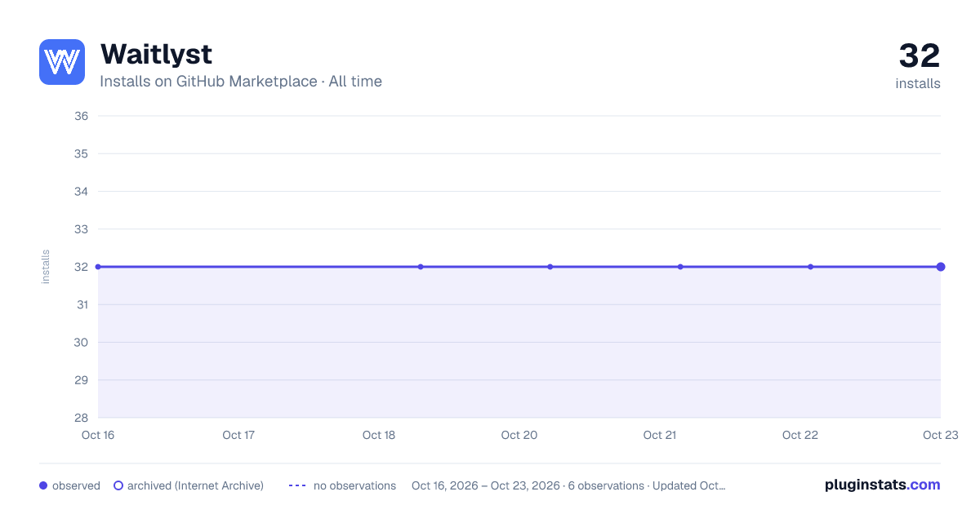This screenshot has width=980, height=514.
Task: Click the 'observed' legend entry
Action: [x=69, y=485]
